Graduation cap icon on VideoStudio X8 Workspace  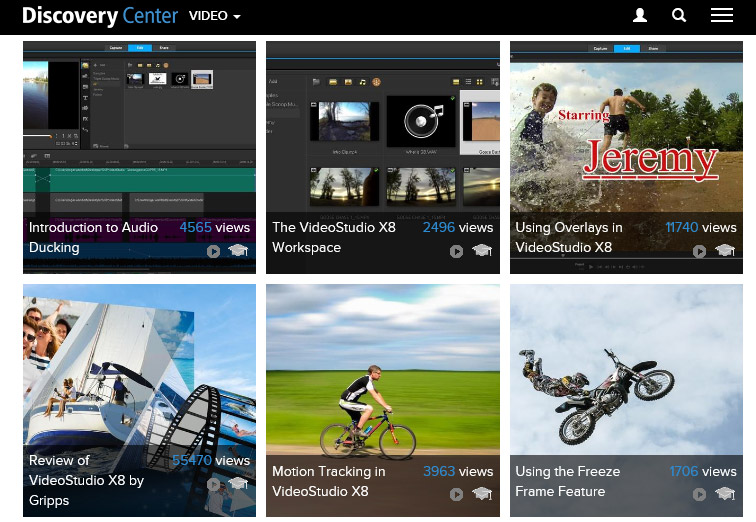482,250
